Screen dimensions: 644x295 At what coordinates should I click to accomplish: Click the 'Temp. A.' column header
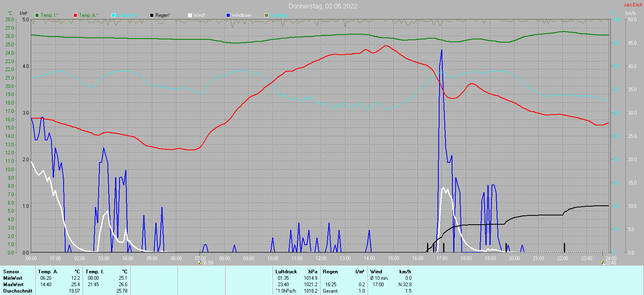point(48,272)
